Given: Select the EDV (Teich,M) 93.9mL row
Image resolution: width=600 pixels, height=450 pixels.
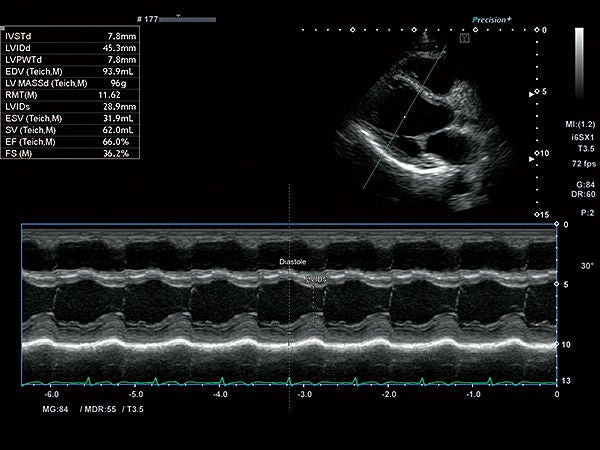Looking at the screenshot, I should click(x=70, y=72).
